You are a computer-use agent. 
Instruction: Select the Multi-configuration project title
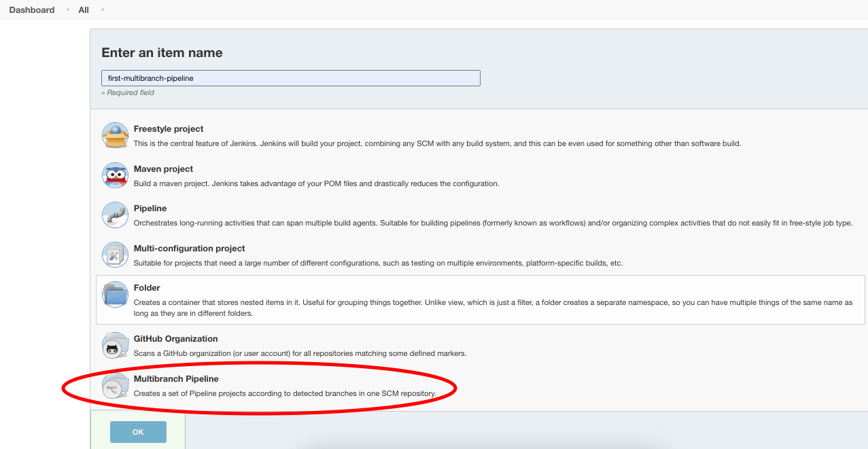pos(189,249)
